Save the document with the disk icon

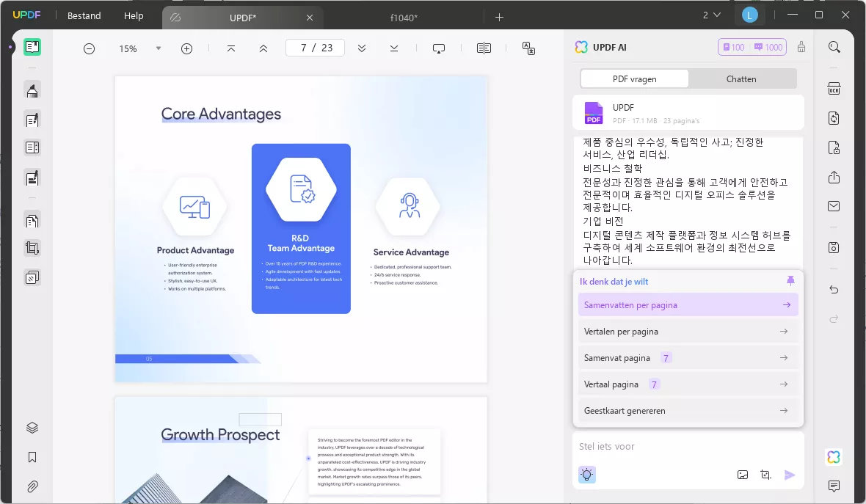pyautogui.click(x=834, y=247)
